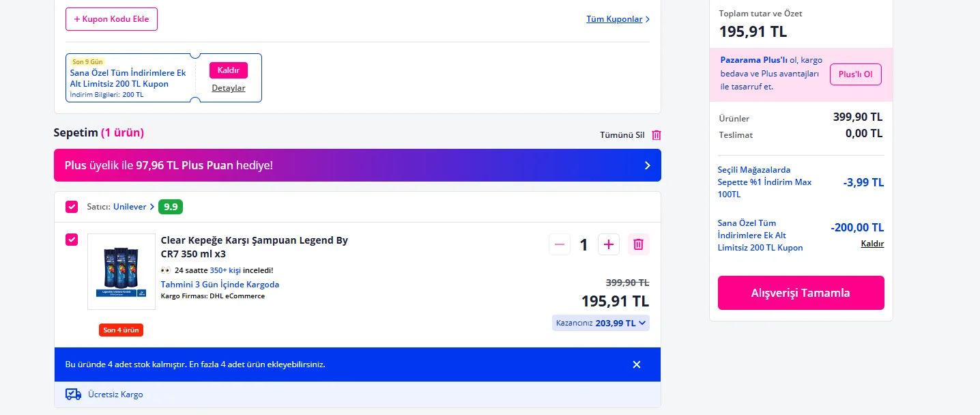
Task: Uncheck the Clear shampoo product checkbox
Action: click(72, 240)
